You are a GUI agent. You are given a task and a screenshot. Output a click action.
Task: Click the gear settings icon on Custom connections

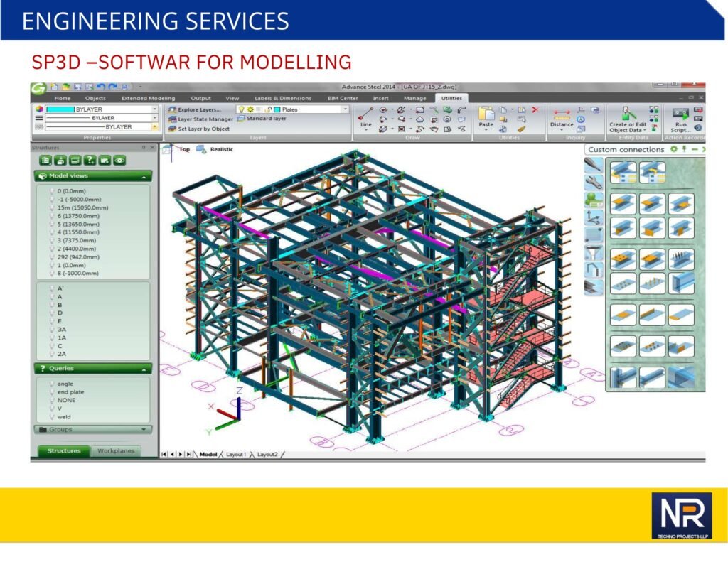coord(674,149)
